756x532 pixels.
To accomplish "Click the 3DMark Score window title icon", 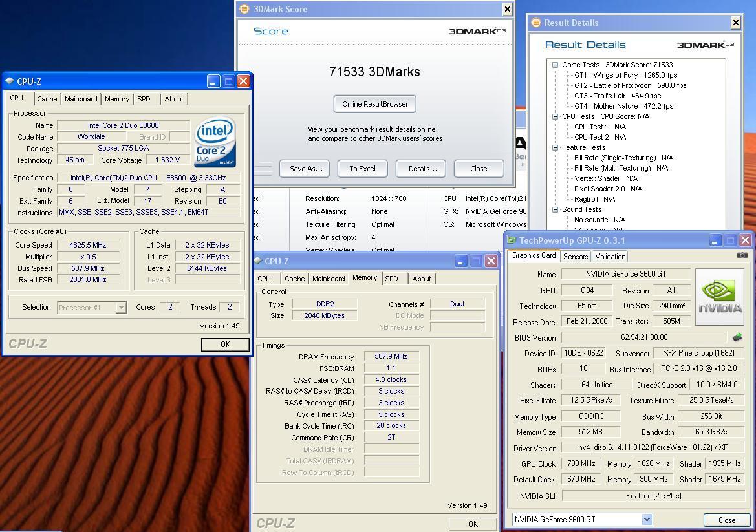I will click(244, 8).
